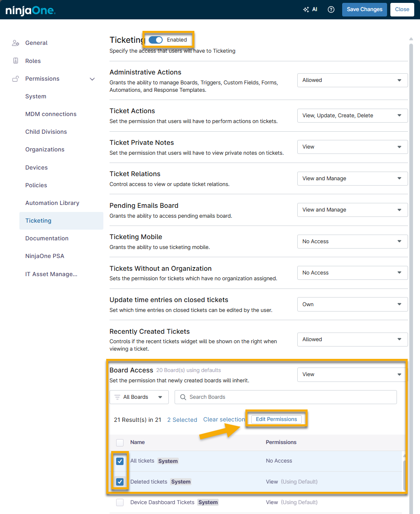Click the filter icon in All Boards
Screen dimensions: 420x514
[x=117, y=397]
